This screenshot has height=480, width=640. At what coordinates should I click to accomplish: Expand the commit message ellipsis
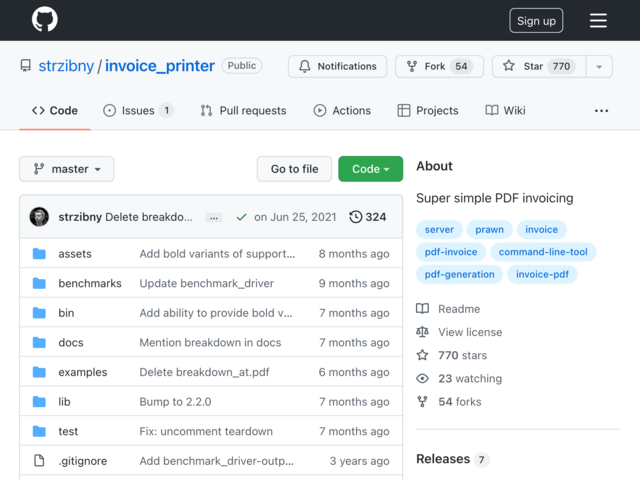(214, 217)
